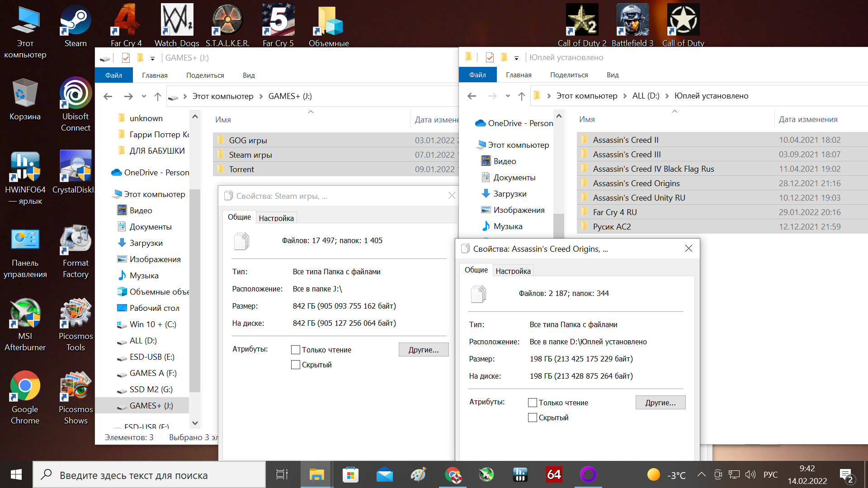Open Task View on taskbar
868x488 pixels.
tap(282, 475)
